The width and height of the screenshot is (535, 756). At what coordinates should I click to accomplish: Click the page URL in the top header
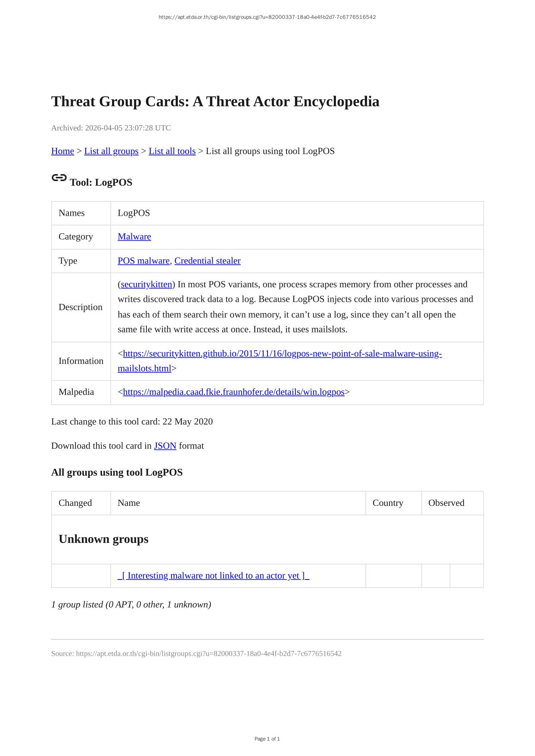click(267, 17)
